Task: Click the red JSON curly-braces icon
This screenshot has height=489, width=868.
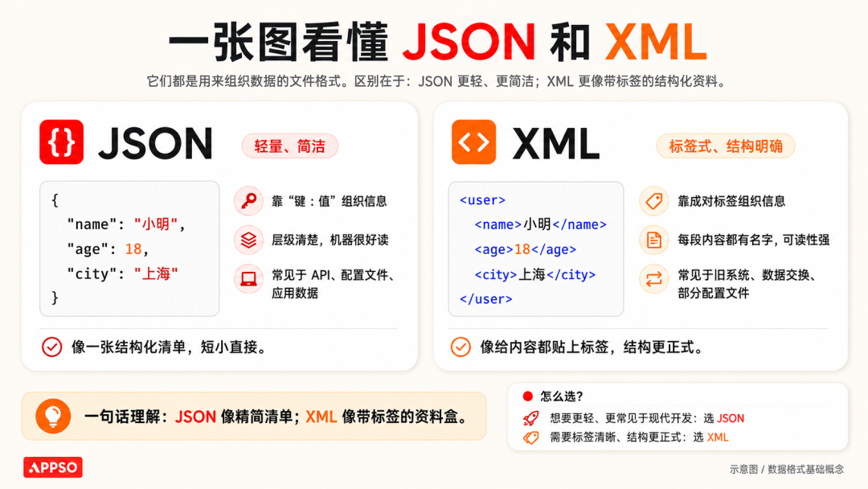Action: 61,142
